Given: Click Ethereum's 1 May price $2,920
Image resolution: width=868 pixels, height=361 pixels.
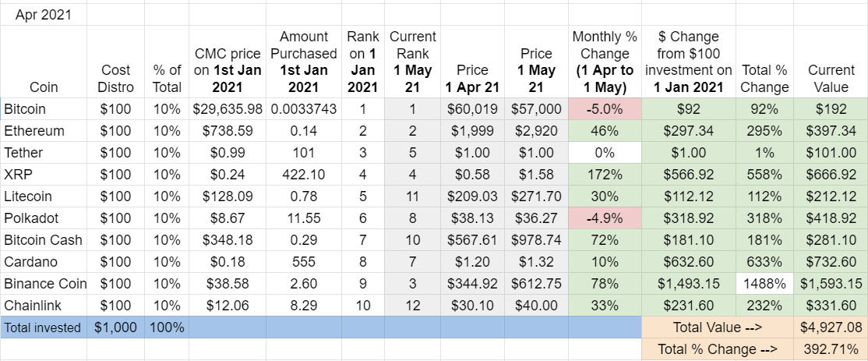Looking at the screenshot, I should pyautogui.click(x=536, y=131).
